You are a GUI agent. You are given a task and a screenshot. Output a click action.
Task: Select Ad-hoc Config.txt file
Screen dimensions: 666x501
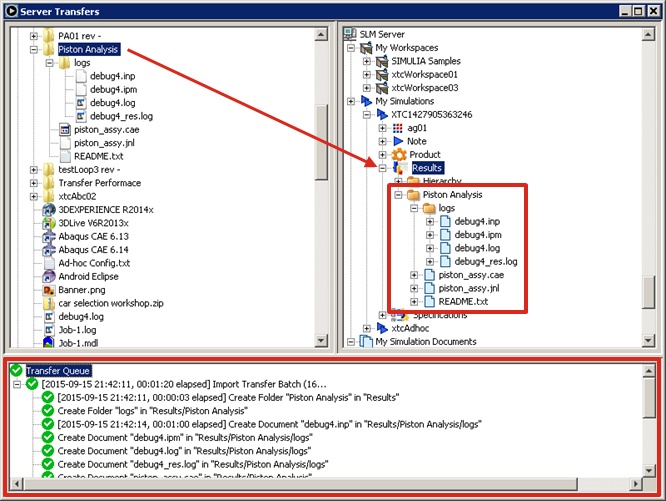tap(94, 263)
